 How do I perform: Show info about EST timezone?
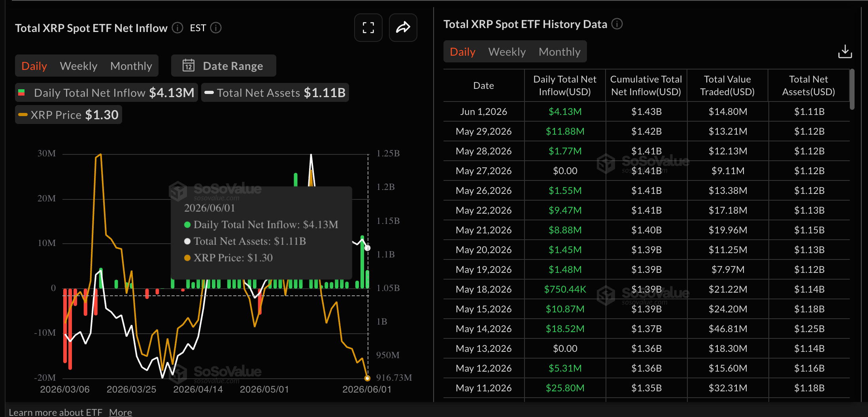(216, 28)
